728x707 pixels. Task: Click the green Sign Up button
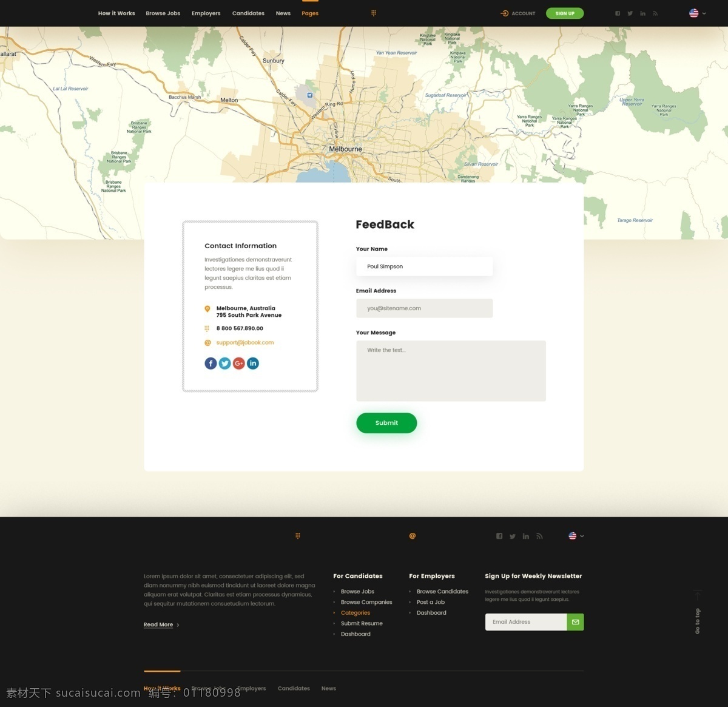click(565, 13)
